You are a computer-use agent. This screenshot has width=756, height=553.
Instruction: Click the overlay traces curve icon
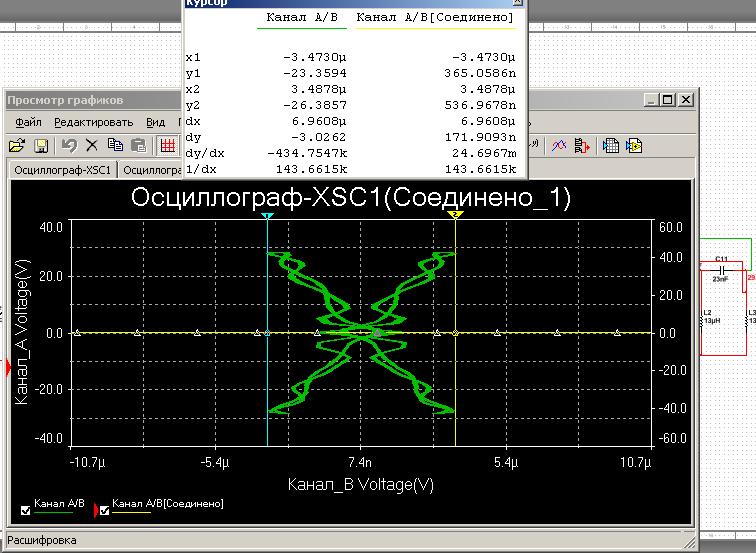tap(559, 145)
